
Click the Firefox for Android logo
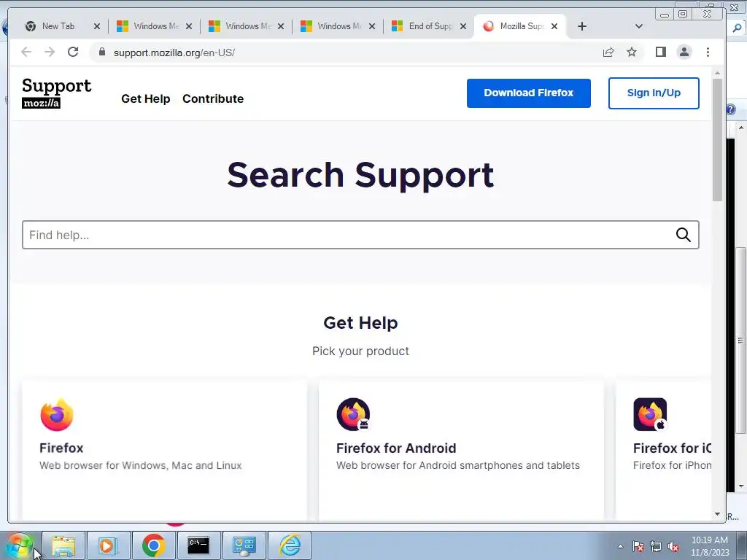[354, 415]
